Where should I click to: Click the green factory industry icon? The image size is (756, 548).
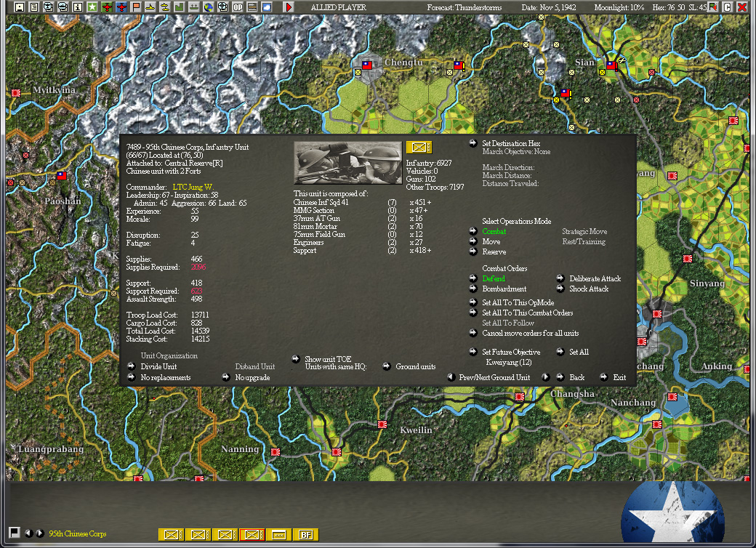[179, 7]
